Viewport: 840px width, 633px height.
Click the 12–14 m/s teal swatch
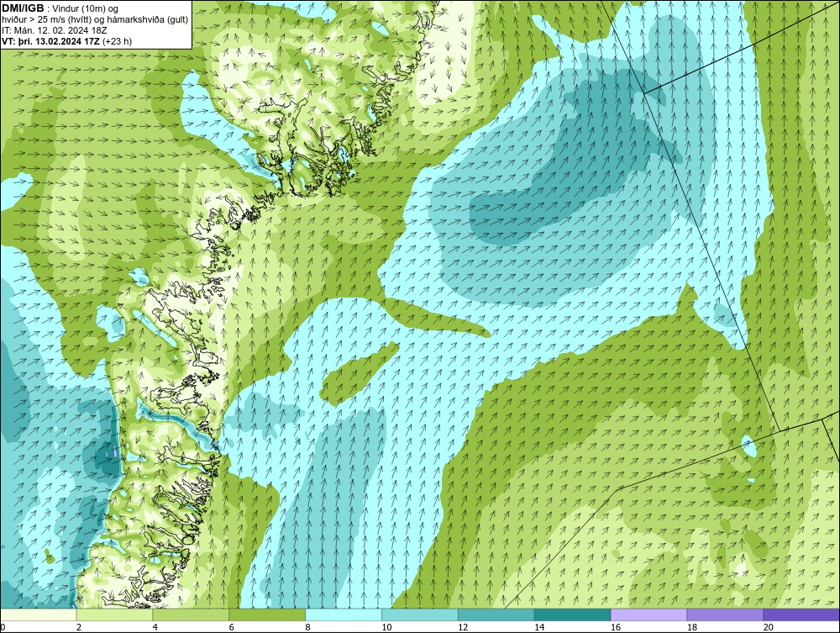click(x=496, y=615)
